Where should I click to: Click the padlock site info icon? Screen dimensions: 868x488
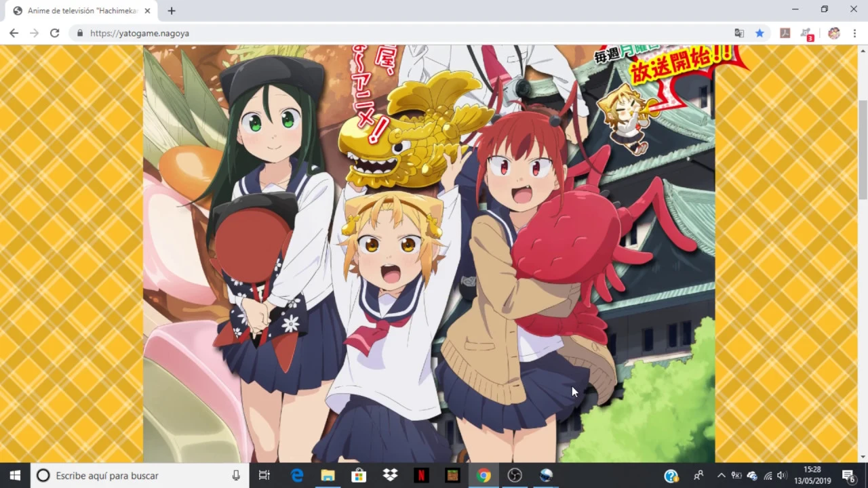80,33
